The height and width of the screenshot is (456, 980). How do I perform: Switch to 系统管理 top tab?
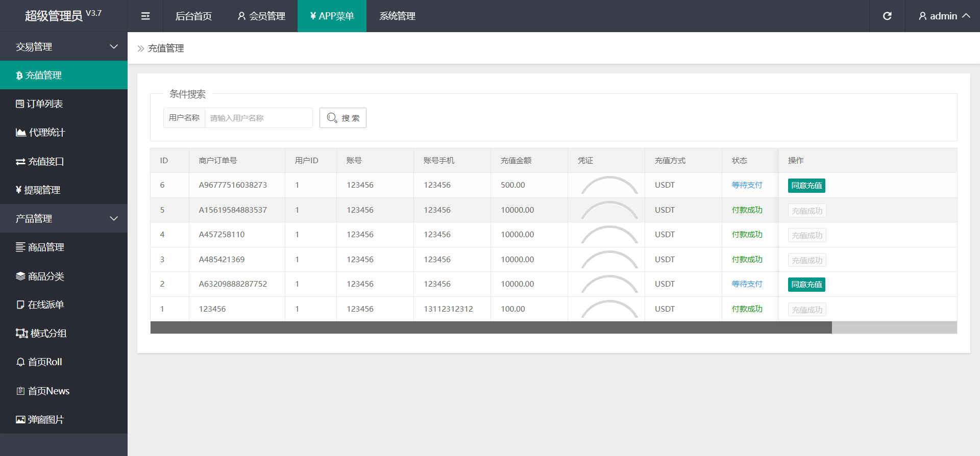(x=397, y=16)
